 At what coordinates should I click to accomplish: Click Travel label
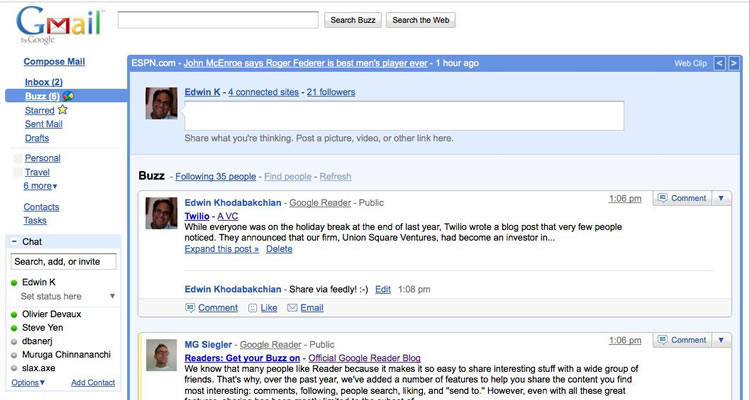[37, 172]
